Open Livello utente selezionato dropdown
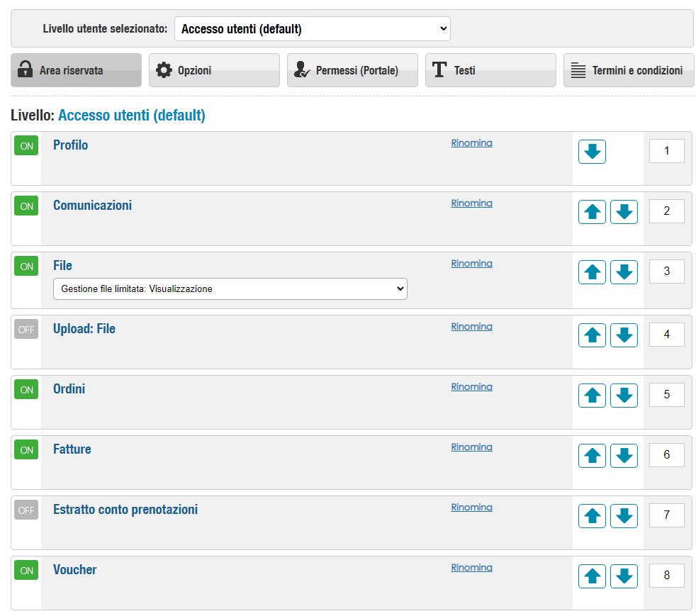The width and height of the screenshot is (696, 616). [313, 29]
